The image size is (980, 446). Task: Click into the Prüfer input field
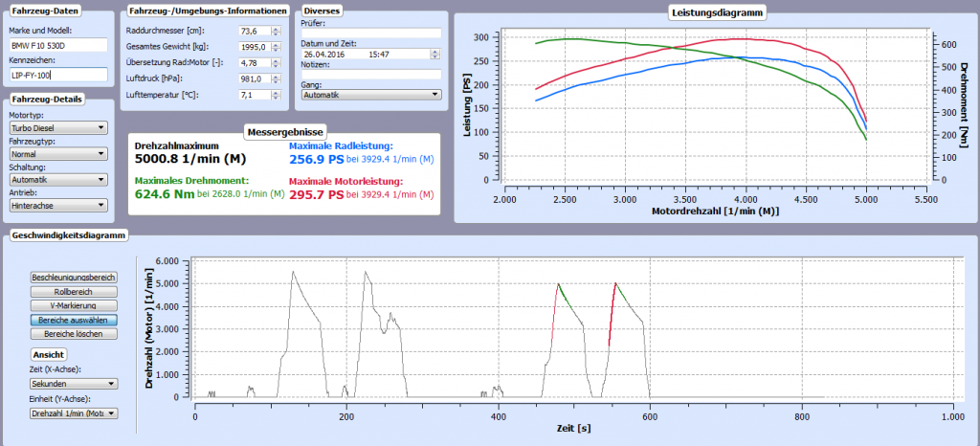coord(370,33)
